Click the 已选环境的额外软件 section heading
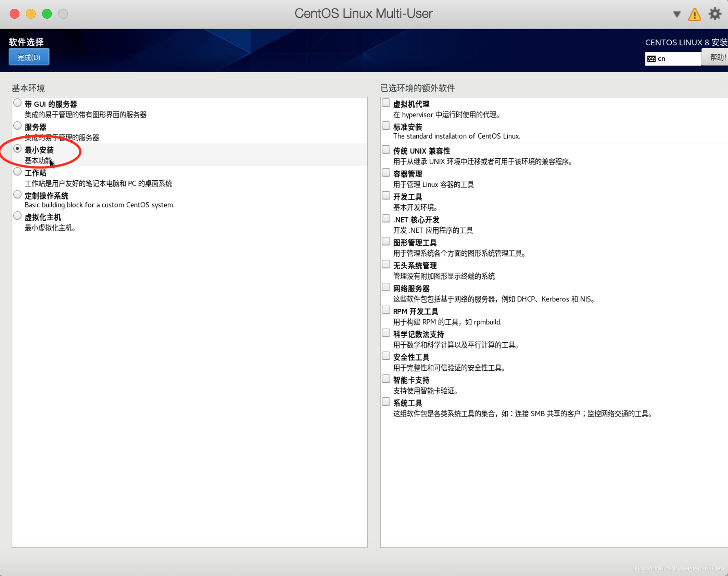 417,88
